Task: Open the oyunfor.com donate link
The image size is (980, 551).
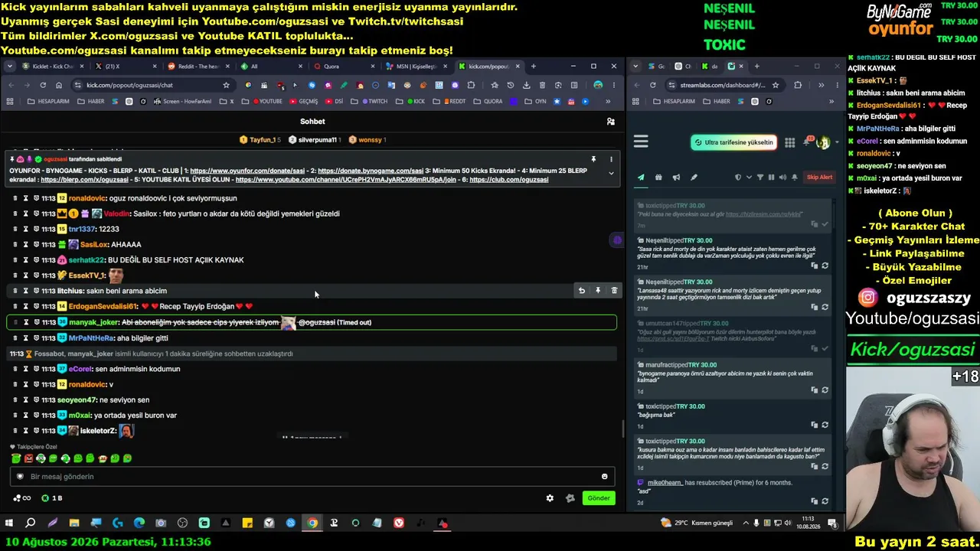Action: tap(248, 171)
